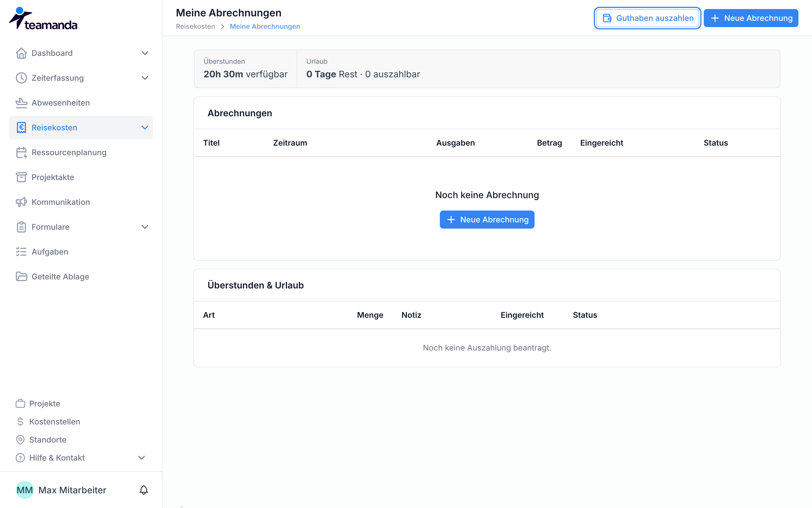The height and width of the screenshot is (508, 812).
Task: Click the Neue Abrechnung button in header
Action: tap(751, 18)
